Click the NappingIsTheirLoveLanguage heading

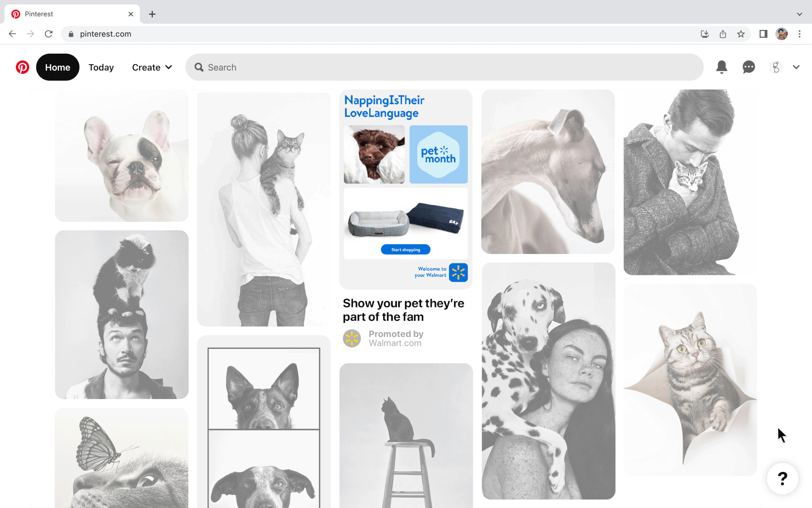(x=384, y=107)
